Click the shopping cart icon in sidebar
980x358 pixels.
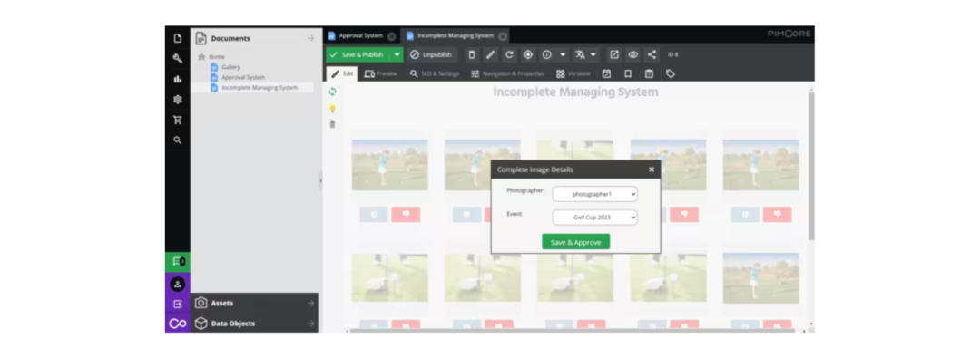tap(178, 120)
